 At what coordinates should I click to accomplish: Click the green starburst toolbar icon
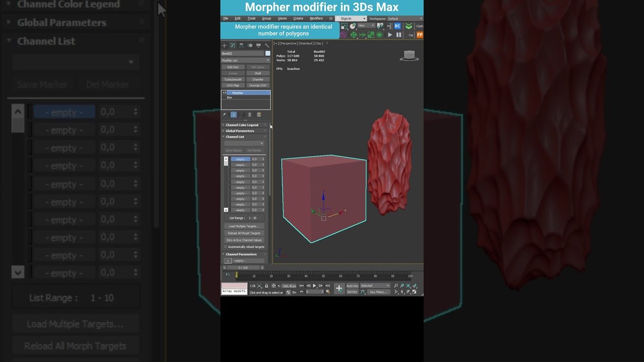click(379, 35)
